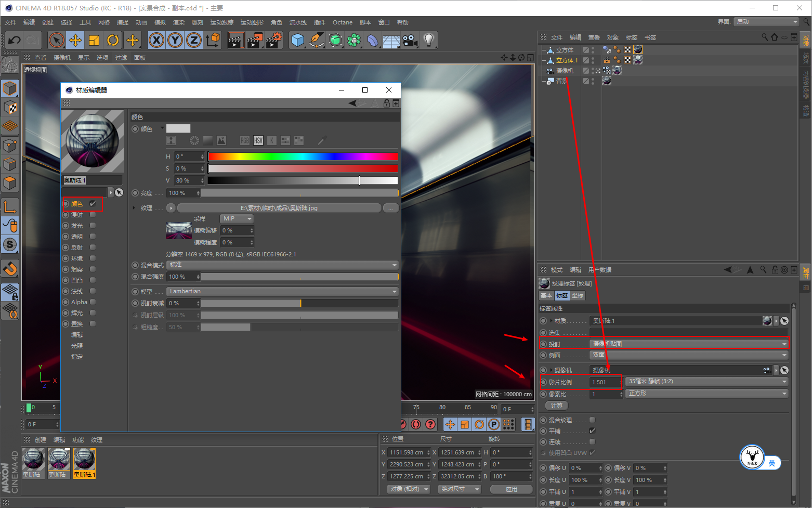Pick color with the eyedropper icon
Image resolution: width=812 pixels, height=508 pixels.
322,140
